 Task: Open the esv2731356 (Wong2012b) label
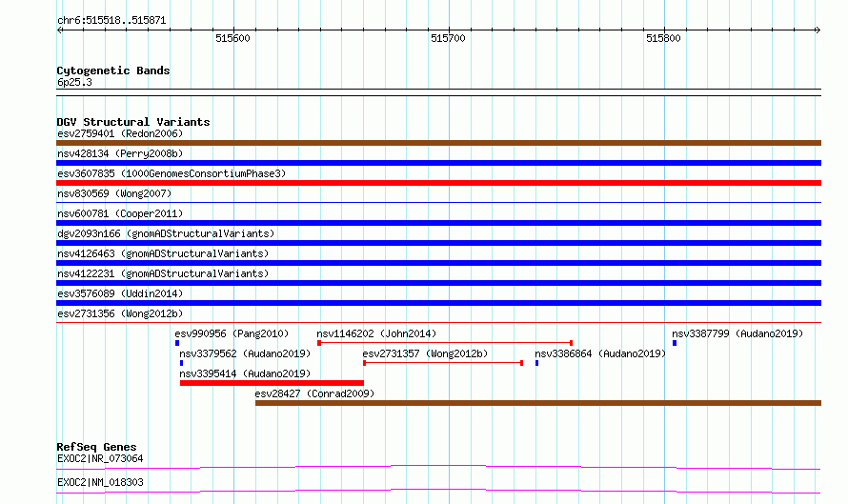[x=120, y=313]
